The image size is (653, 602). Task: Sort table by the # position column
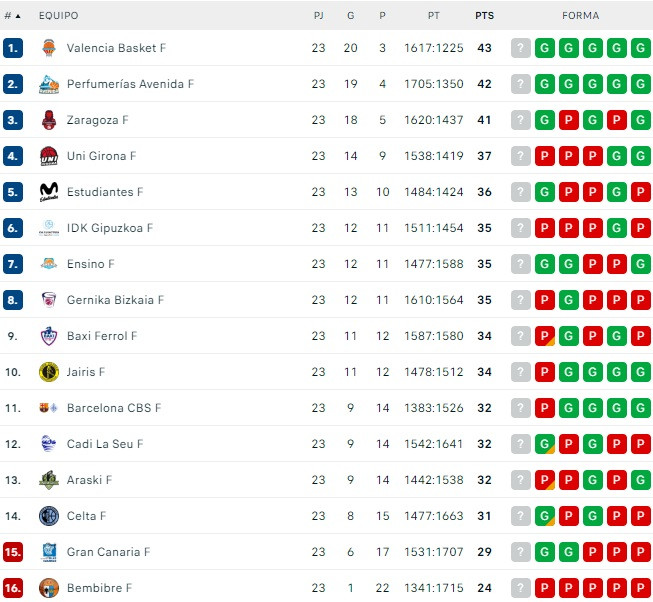pyautogui.click(x=12, y=16)
